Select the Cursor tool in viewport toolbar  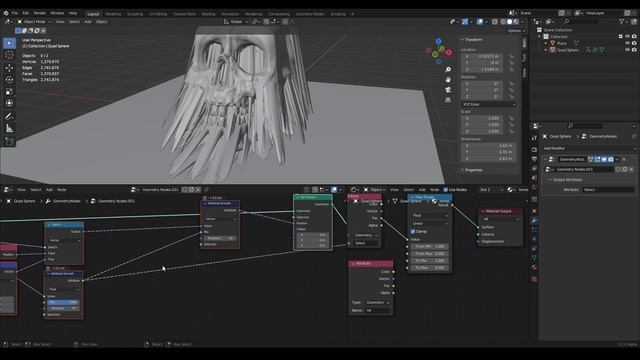tap(9, 55)
